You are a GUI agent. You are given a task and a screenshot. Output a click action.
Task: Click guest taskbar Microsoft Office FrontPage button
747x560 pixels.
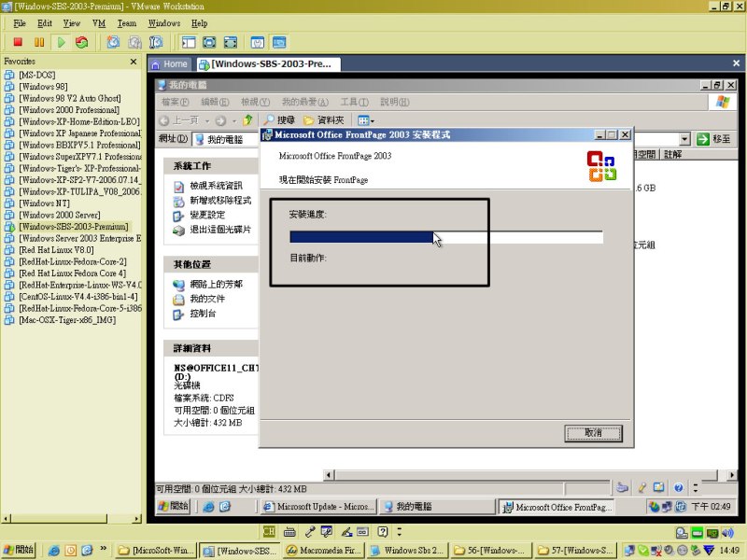pyautogui.click(x=557, y=507)
